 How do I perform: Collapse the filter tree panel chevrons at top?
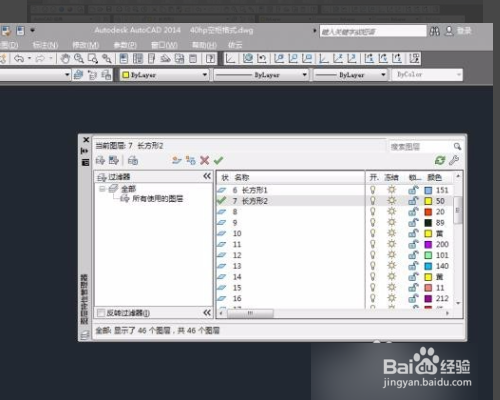[x=207, y=176]
